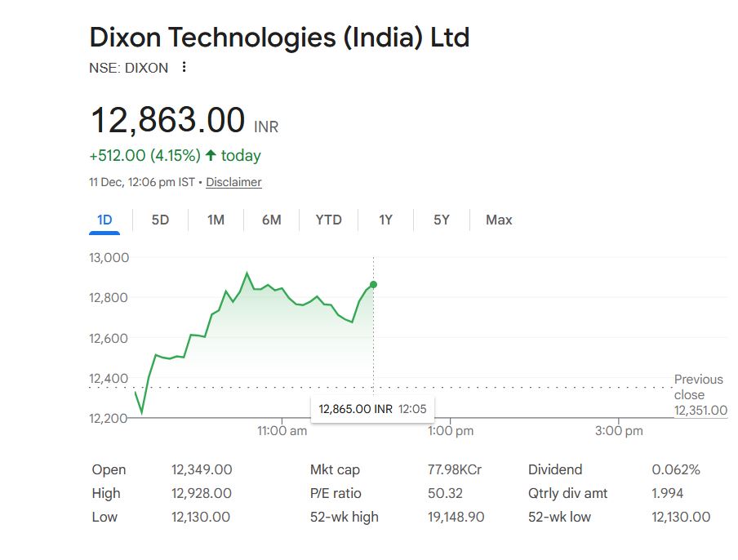The width and height of the screenshot is (738, 560).
Task: Switch chart to the 6M range
Action: [x=272, y=220]
